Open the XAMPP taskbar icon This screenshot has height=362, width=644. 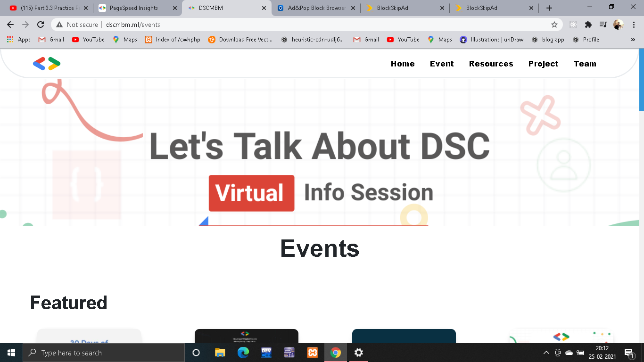click(312, 353)
